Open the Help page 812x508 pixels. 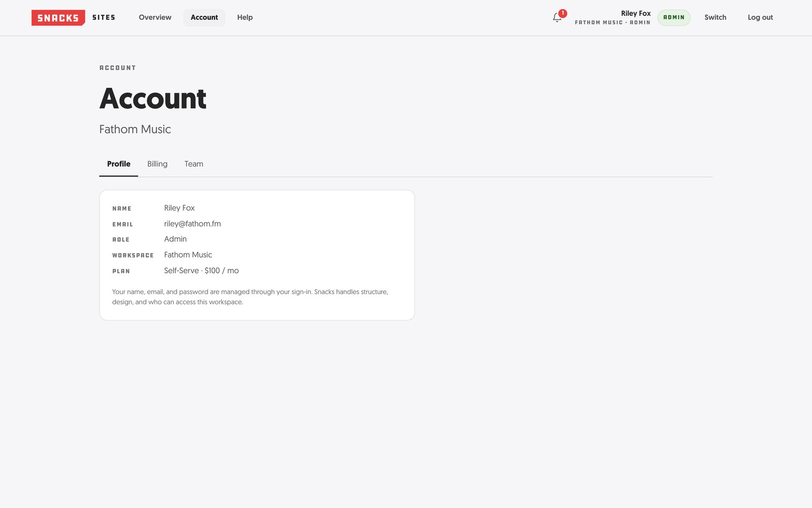245,17
